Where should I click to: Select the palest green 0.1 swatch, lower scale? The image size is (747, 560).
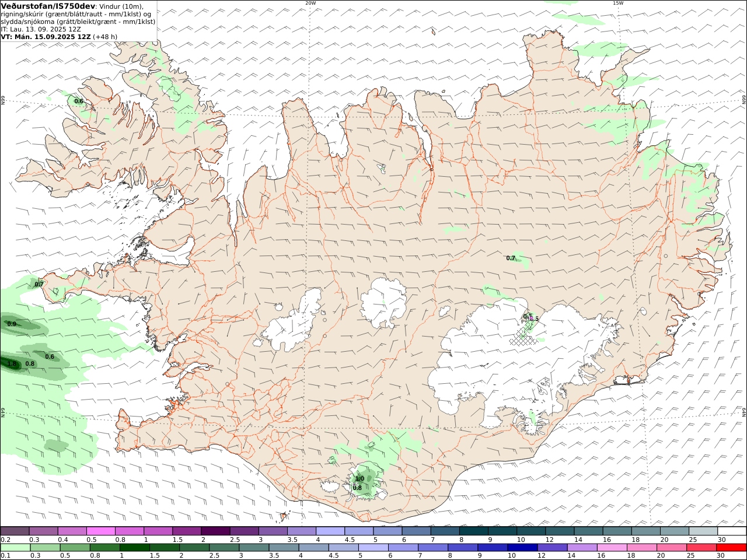pos(15,548)
